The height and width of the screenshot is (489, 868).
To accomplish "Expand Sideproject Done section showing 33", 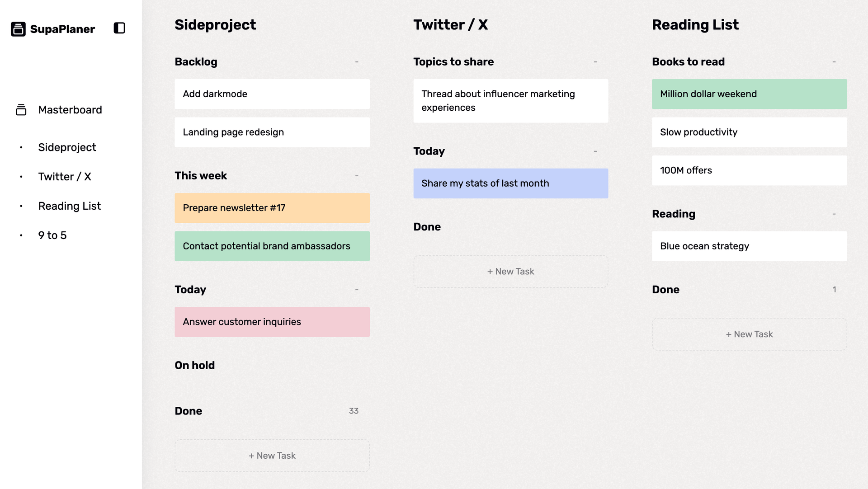I will pos(354,411).
